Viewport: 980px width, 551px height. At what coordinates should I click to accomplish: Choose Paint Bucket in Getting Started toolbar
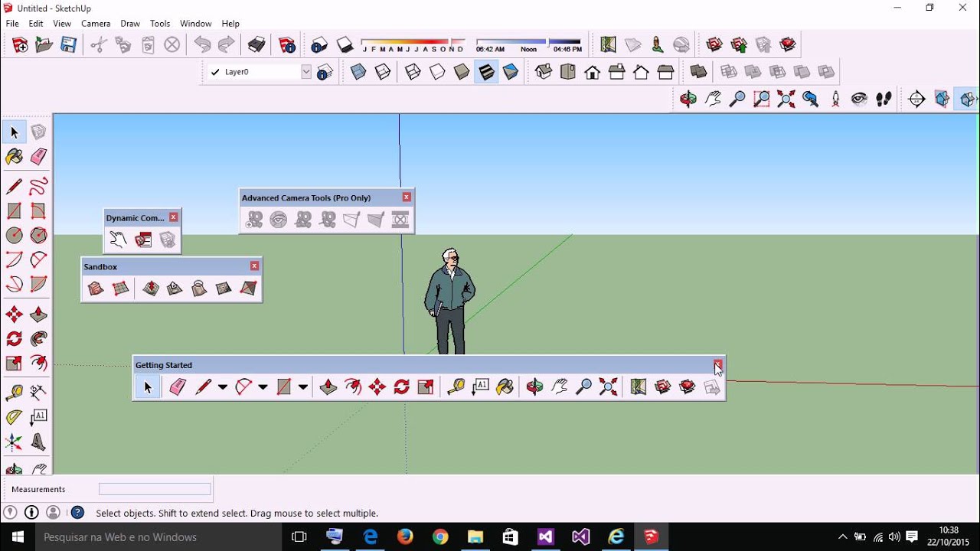(505, 387)
